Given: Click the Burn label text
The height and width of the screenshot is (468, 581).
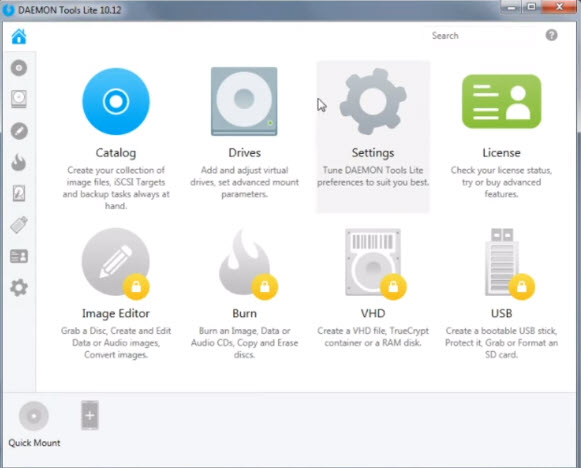Looking at the screenshot, I should pyautogui.click(x=245, y=313).
